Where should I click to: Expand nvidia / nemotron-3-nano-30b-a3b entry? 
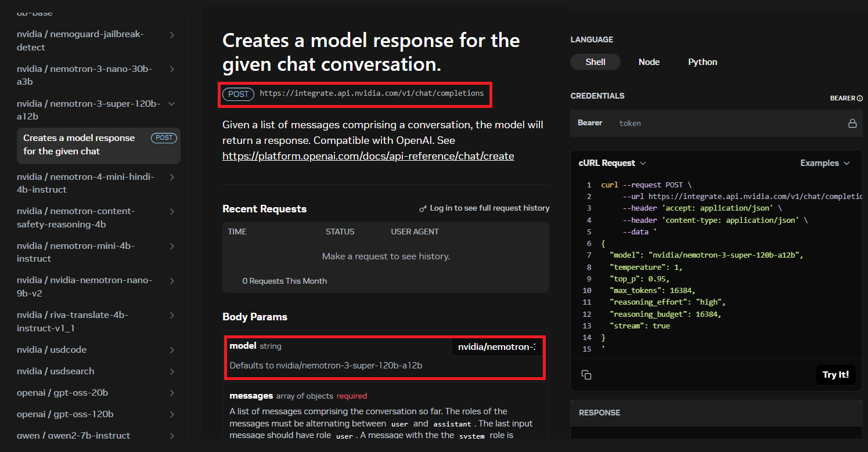pos(172,69)
